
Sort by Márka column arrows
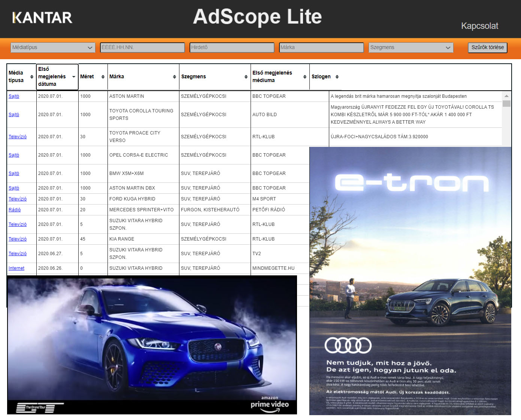175,77
